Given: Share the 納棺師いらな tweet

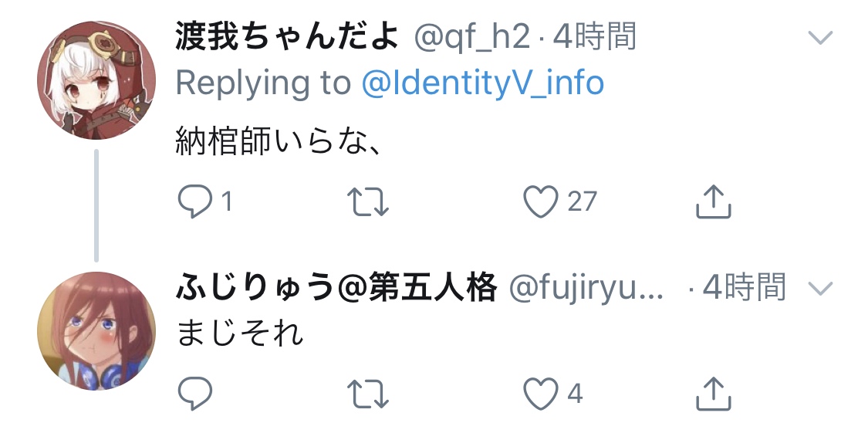Looking at the screenshot, I should pyautogui.click(x=713, y=201).
